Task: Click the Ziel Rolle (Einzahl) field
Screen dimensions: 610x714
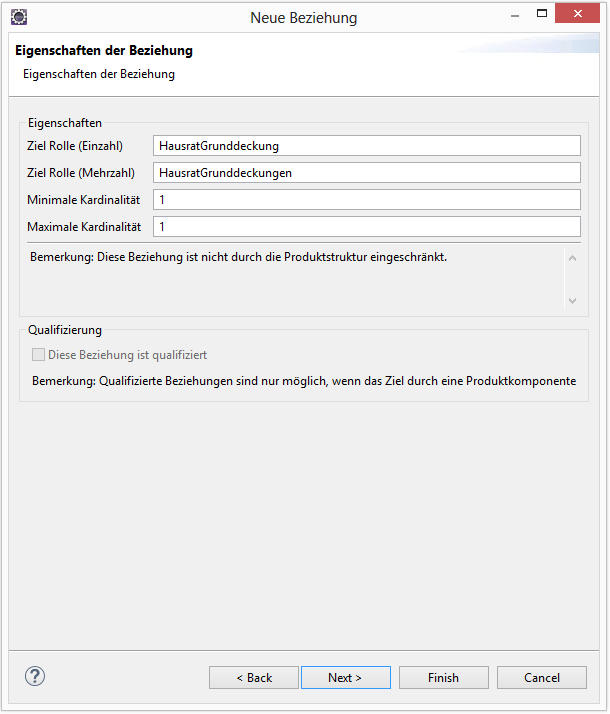Action: coord(366,146)
